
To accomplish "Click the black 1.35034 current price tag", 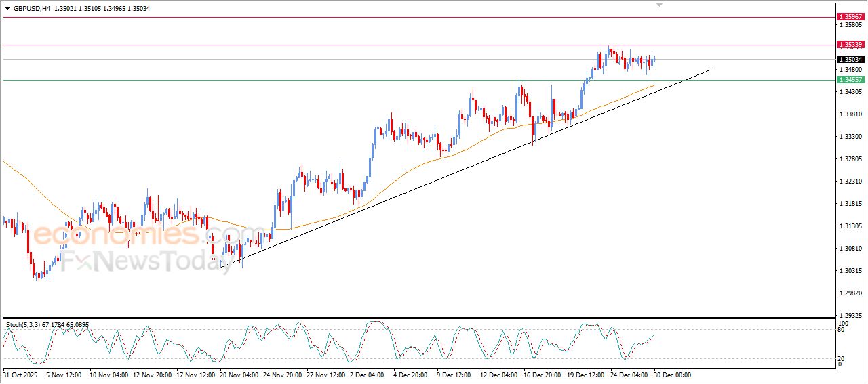I will tap(850, 59).
